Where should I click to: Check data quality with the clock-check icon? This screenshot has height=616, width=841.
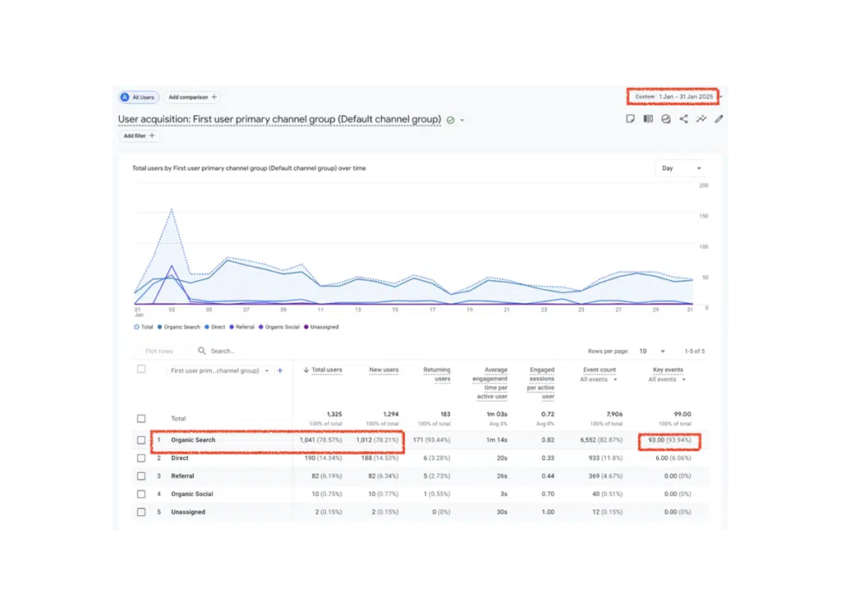pyautogui.click(x=666, y=119)
